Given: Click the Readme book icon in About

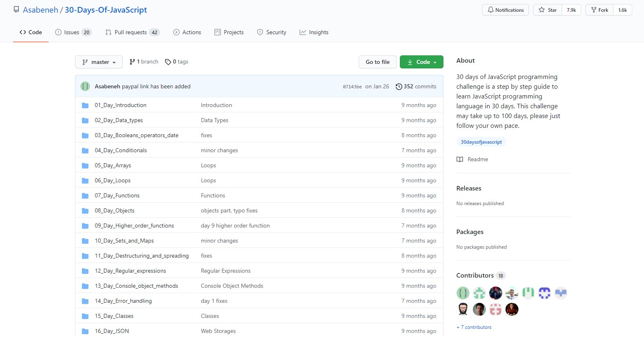Looking at the screenshot, I should (x=460, y=160).
